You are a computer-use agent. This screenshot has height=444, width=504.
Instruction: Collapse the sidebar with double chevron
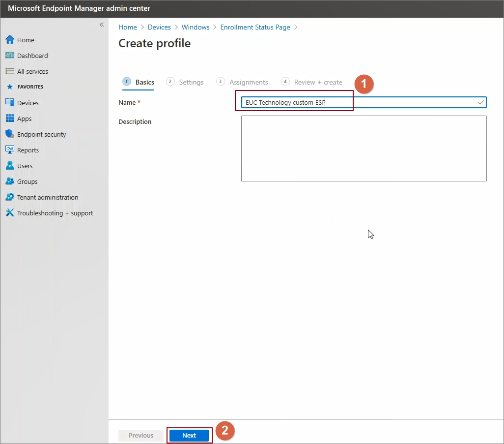coord(102,25)
